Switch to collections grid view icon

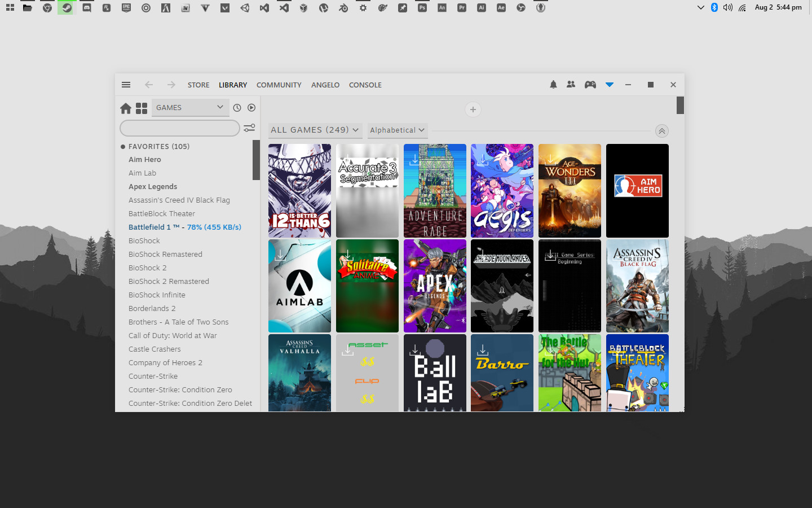pos(142,108)
